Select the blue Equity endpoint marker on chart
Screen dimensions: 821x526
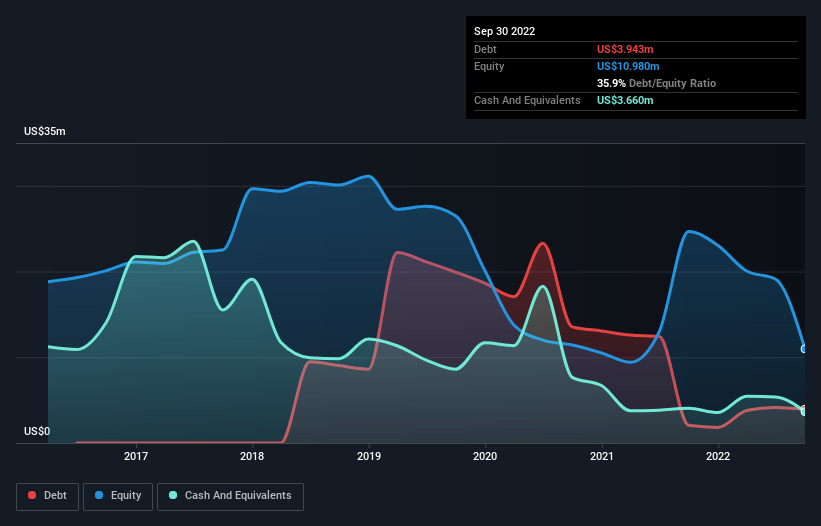coord(804,349)
